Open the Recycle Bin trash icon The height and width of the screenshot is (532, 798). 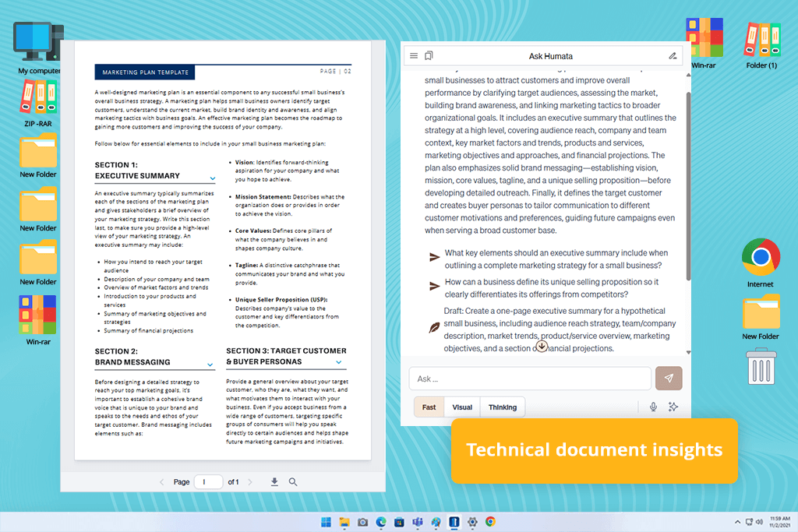click(761, 366)
